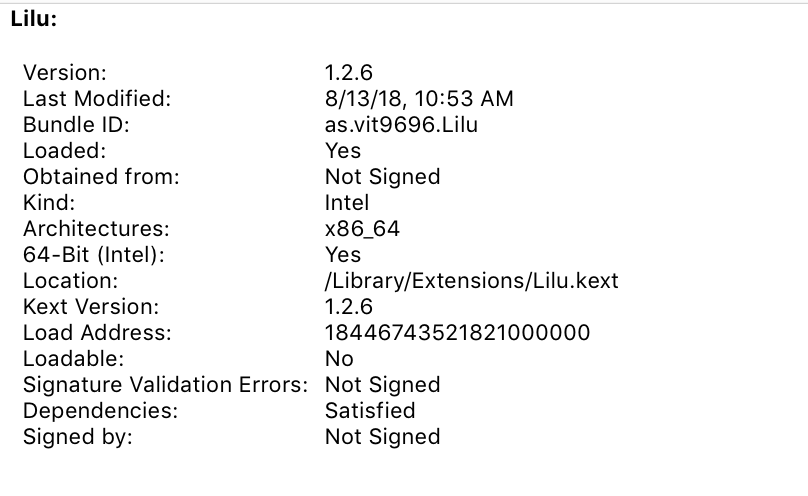
Task: Click the Signature Validation Errors label
Action: [x=165, y=385]
